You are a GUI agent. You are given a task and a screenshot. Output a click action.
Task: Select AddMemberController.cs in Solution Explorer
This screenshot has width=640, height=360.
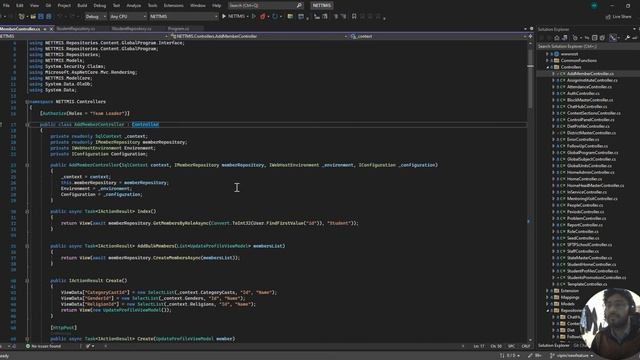[590, 74]
